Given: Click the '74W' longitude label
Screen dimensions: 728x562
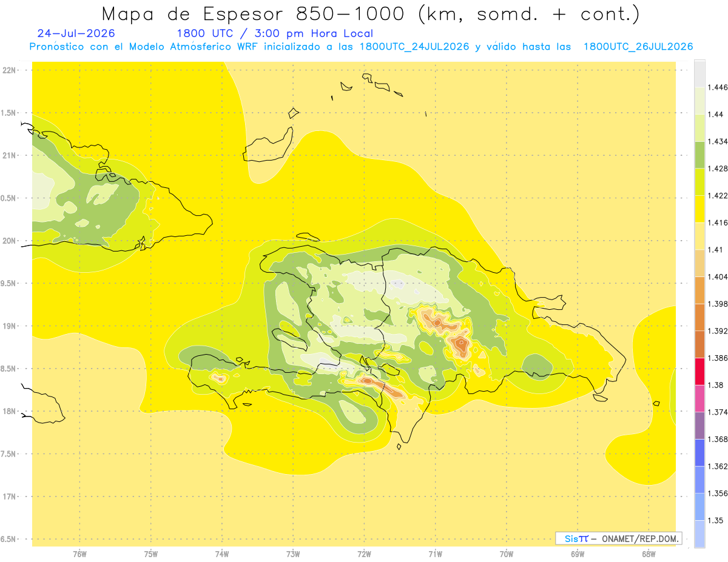Looking at the screenshot, I should pyautogui.click(x=221, y=554).
